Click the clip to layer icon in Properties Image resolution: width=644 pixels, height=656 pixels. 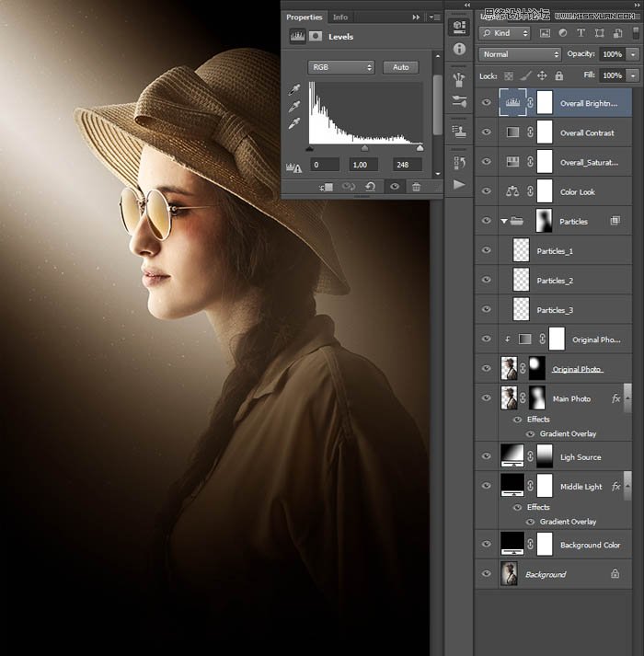pos(327,187)
